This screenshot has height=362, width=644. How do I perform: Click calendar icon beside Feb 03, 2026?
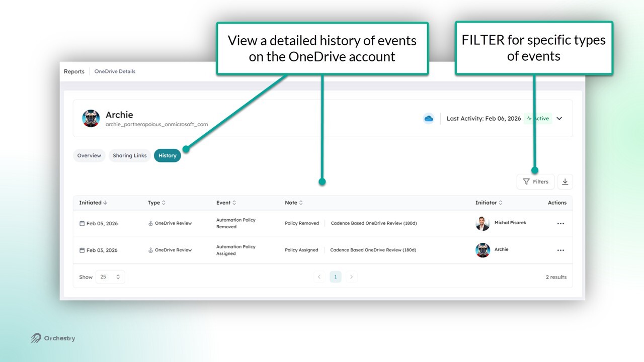click(82, 250)
